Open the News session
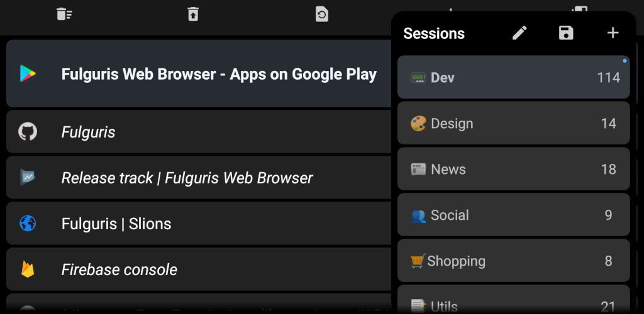Screen dimensions: 644x314 [513, 169]
